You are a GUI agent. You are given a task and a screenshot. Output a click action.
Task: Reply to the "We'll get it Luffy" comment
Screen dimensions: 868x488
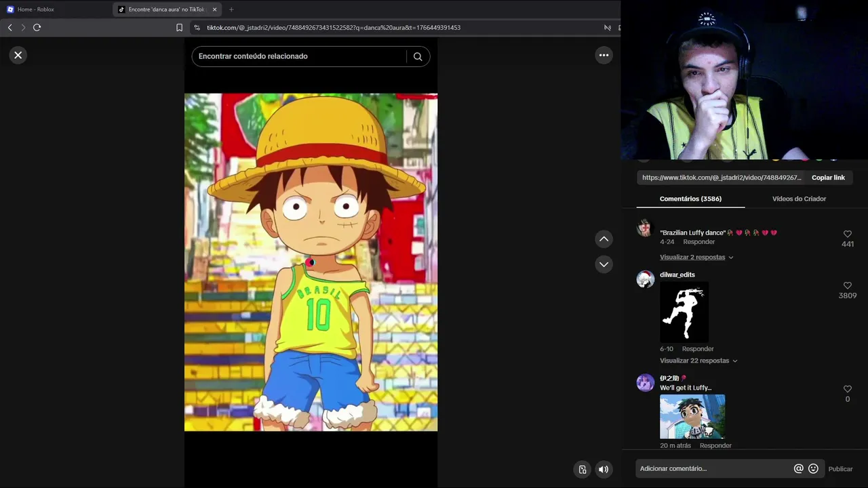click(715, 445)
